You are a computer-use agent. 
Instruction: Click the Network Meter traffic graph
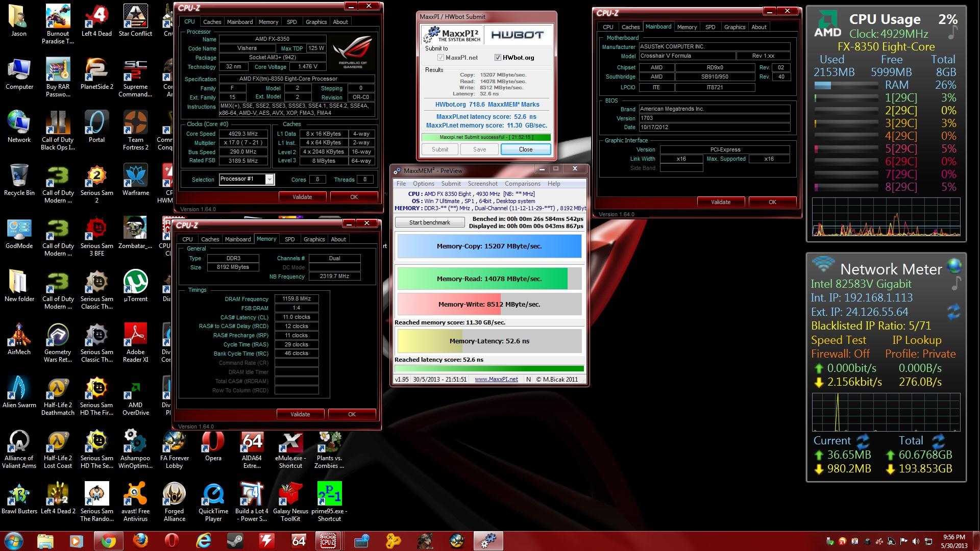[x=886, y=412]
